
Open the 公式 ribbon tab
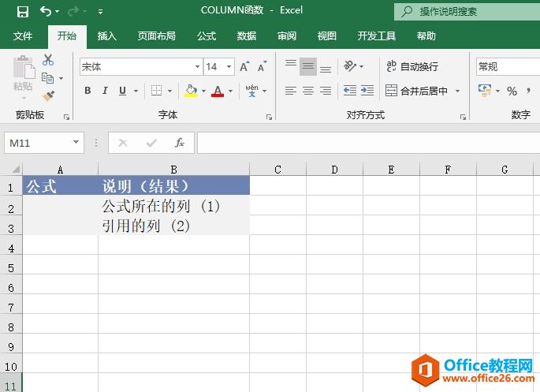pyautogui.click(x=207, y=35)
